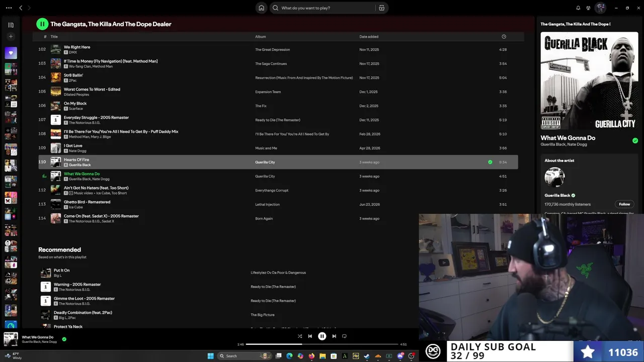
Task: Open Discord from the taskbar
Action: tap(400, 356)
